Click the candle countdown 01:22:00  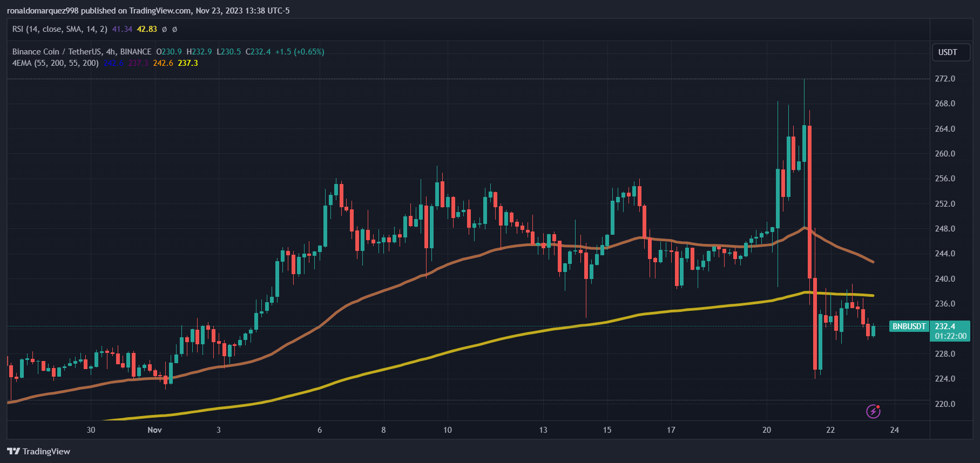(951, 336)
